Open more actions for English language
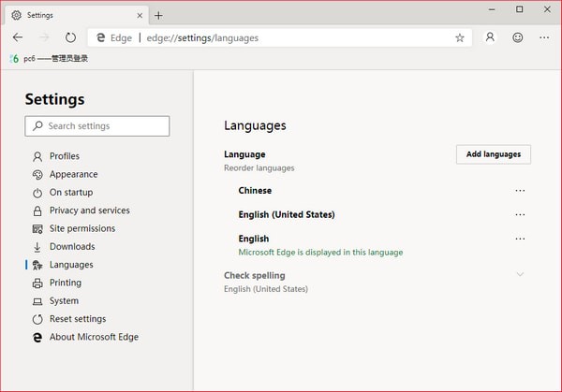The width and height of the screenshot is (562, 392). 520,240
